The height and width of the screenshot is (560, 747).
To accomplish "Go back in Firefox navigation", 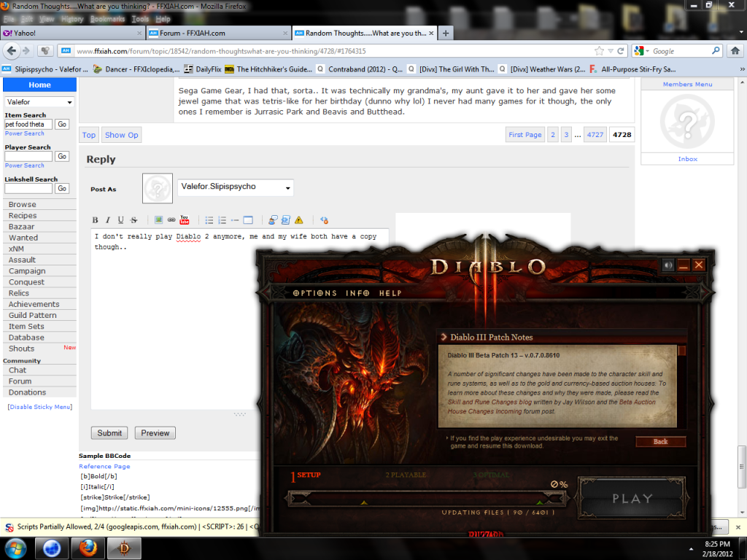I will pos(12,50).
